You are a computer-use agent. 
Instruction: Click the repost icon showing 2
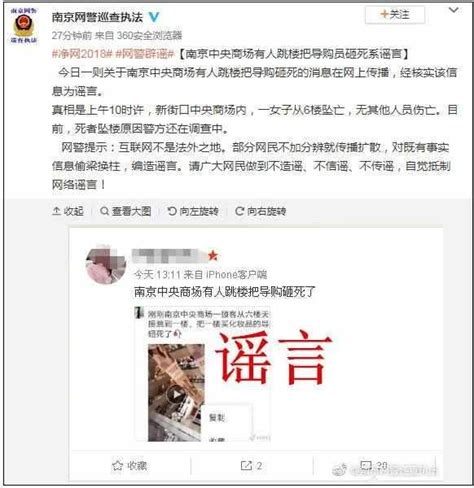(x=251, y=466)
